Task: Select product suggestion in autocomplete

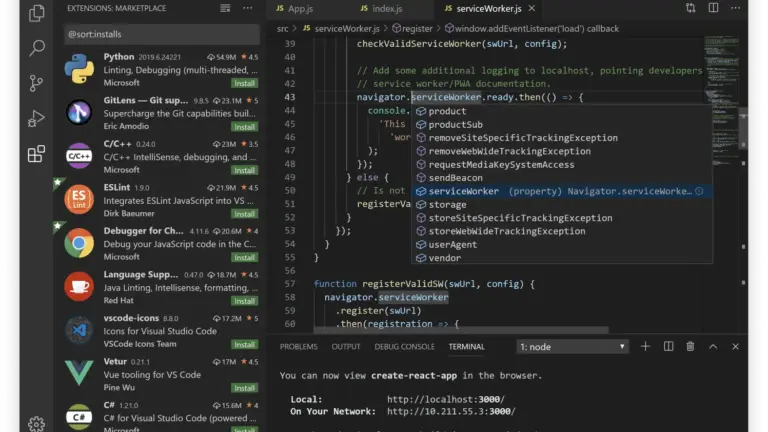Action: tap(562, 111)
